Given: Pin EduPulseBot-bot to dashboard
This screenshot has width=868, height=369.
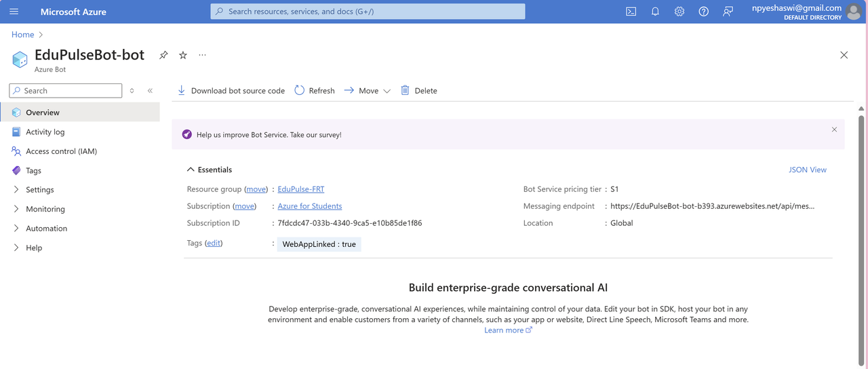Looking at the screenshot, I should [x=163, y=56].
